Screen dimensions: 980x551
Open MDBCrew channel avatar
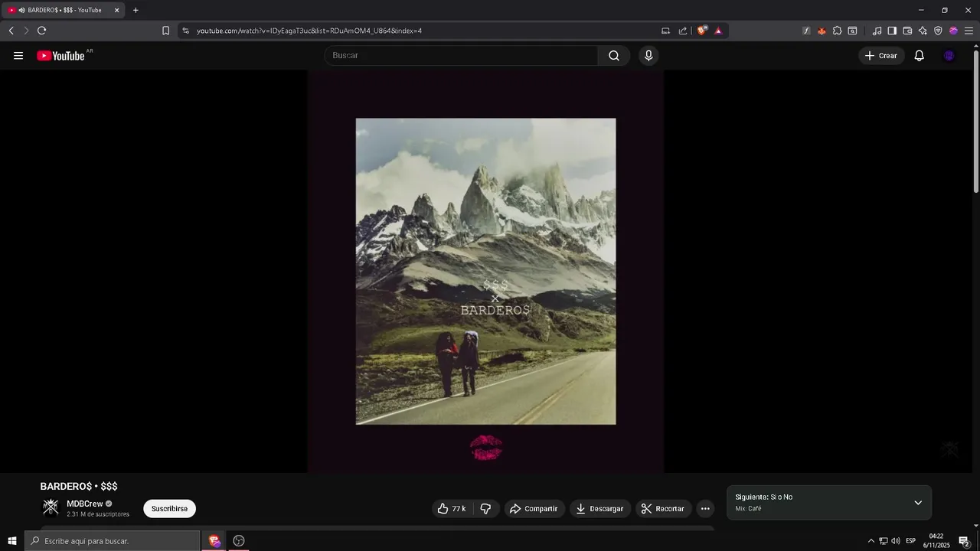click(51, 507)
